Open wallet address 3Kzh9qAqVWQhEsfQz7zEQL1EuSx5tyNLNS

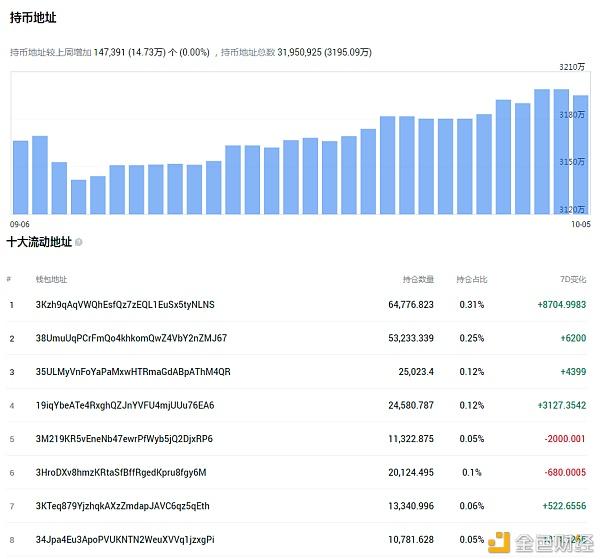click(125, 304)
